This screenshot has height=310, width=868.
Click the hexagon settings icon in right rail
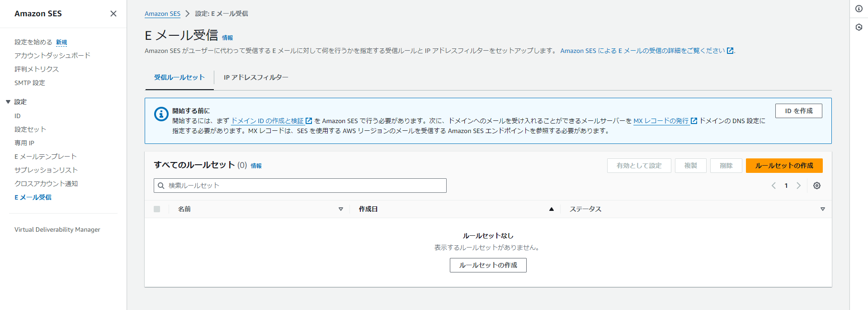[859, 27]
